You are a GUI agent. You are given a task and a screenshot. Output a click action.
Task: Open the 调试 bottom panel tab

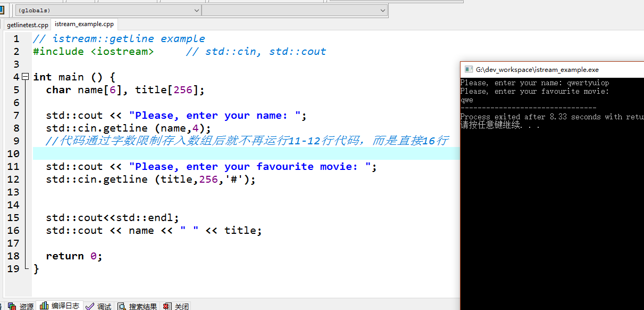point(98,306)
